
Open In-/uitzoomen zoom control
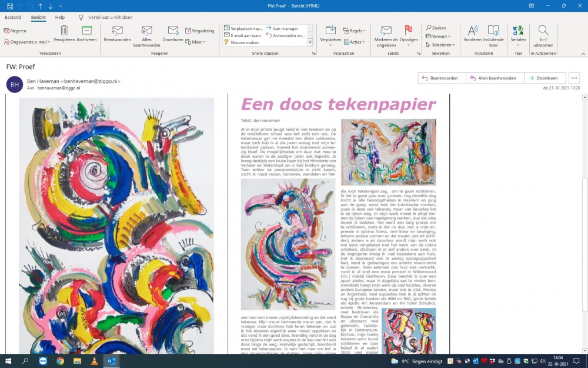click(543, 37)
